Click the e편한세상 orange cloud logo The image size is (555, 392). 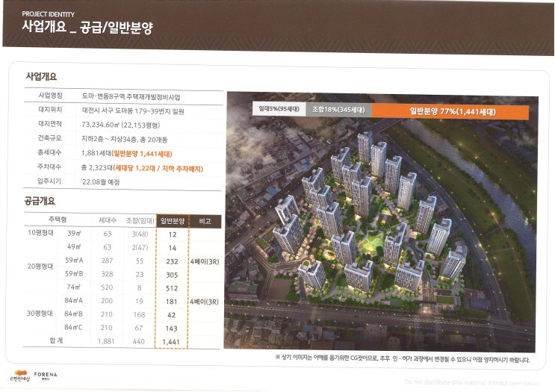click(x=20, y=376)
